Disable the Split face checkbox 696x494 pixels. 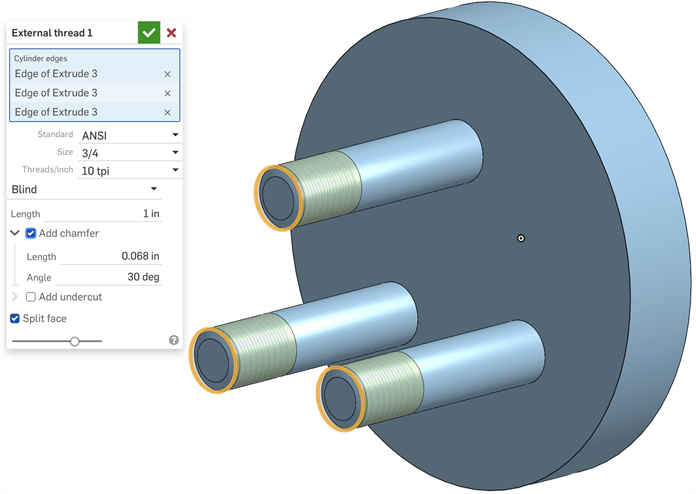tap(15, 318)
